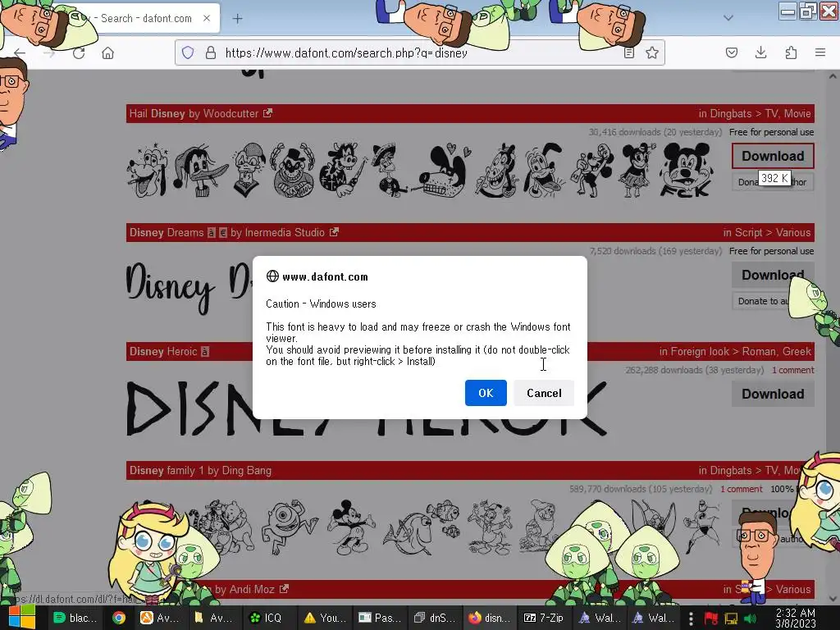Open ICQ from the taskbar
The image size is (840, 630).
267,618
